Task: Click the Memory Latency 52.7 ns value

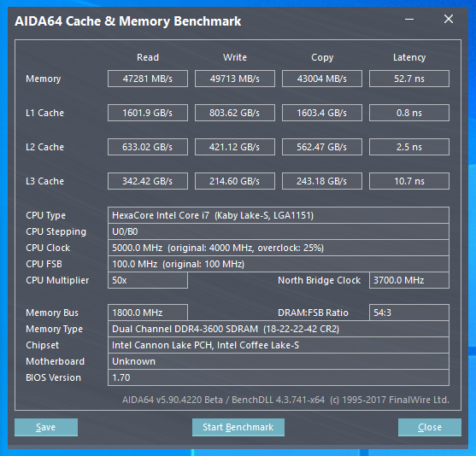Action: click(408, 79)
